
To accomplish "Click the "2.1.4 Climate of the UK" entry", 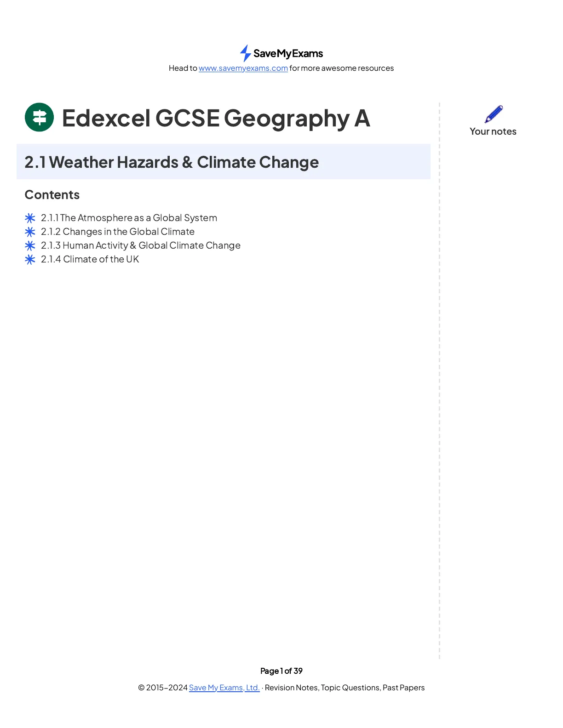I will point(90,259).
